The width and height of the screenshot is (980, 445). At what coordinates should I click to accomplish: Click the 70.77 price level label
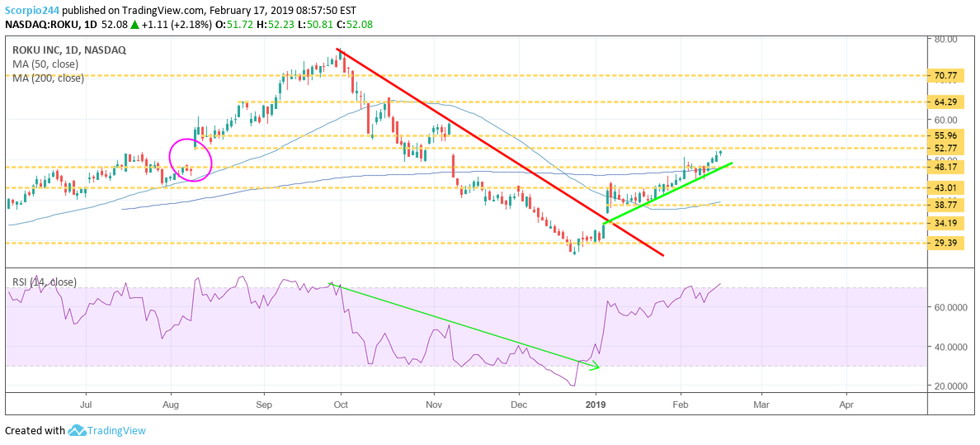point(945,76)
